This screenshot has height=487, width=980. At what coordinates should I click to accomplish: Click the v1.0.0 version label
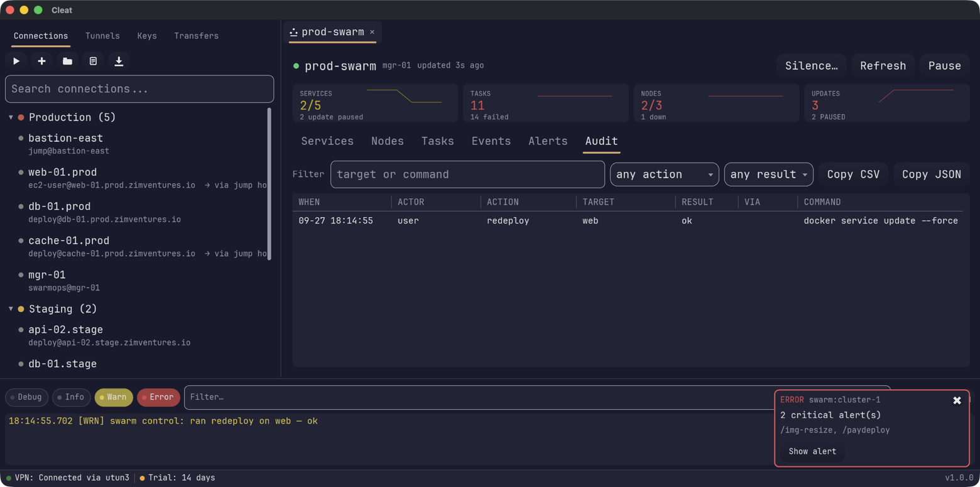[x=959, y=478]
